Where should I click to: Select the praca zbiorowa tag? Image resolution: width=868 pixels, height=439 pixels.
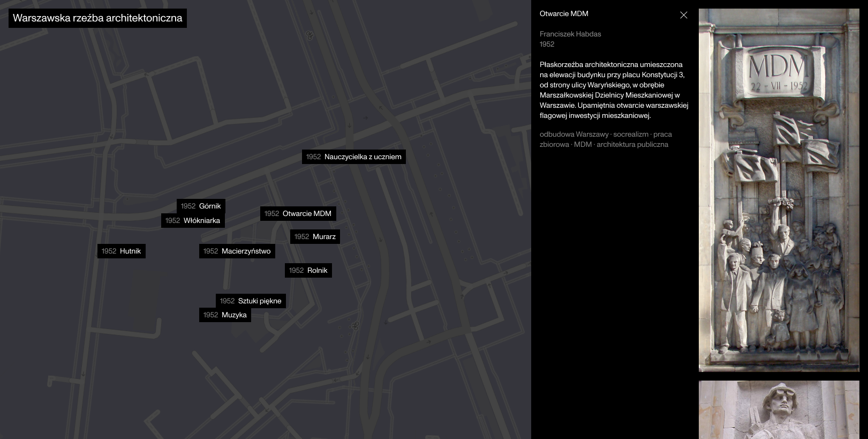coord(606,139)
